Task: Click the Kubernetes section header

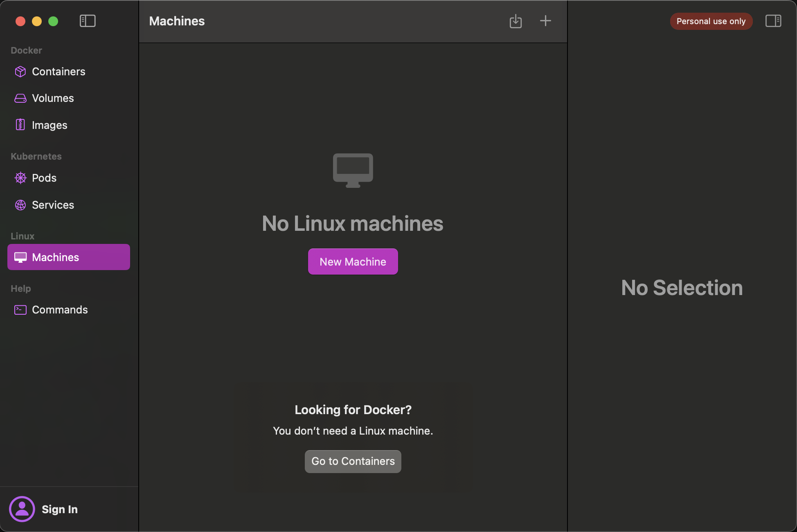Action: [36, 156]
